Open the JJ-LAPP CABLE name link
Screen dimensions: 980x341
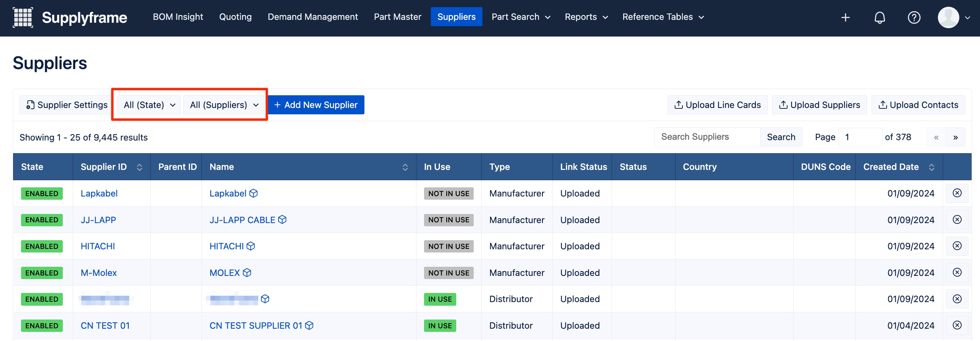242,220
